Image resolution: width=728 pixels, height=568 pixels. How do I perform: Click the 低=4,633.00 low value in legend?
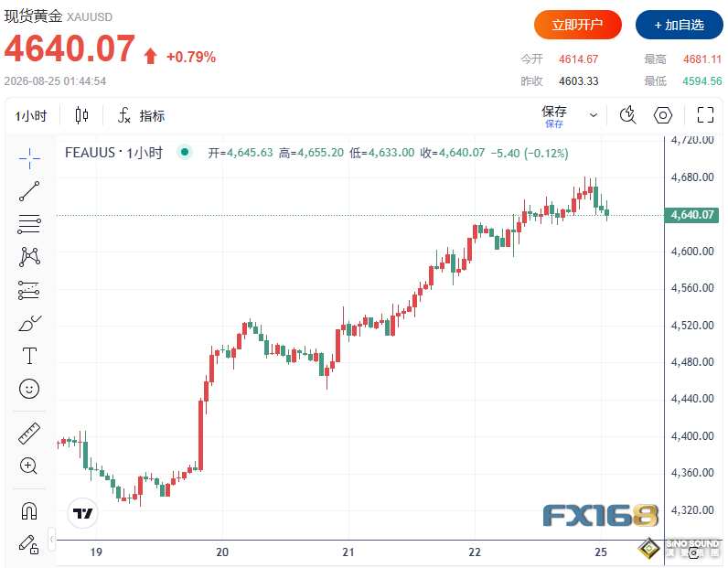(381, 153)
